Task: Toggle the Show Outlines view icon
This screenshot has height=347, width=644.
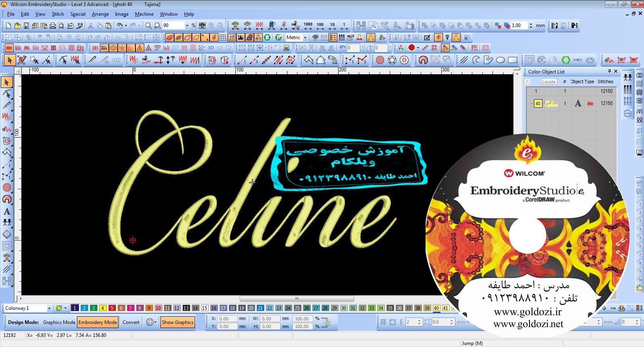Action: (187, 38)
